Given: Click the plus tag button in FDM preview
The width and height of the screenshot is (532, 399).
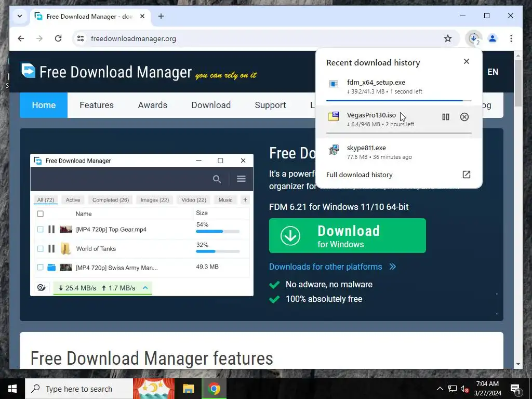Looking at the screenshot, I should click(245, 200).
